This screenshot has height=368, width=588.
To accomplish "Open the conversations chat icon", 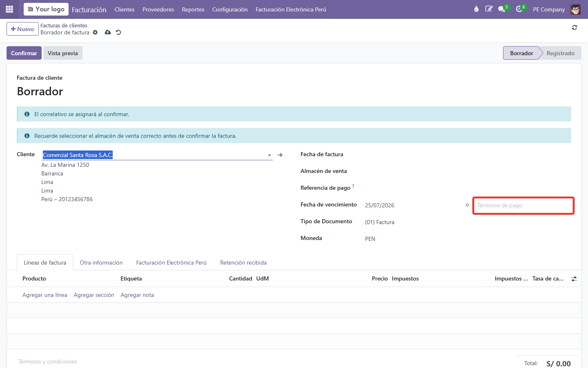I will [502, 9].
